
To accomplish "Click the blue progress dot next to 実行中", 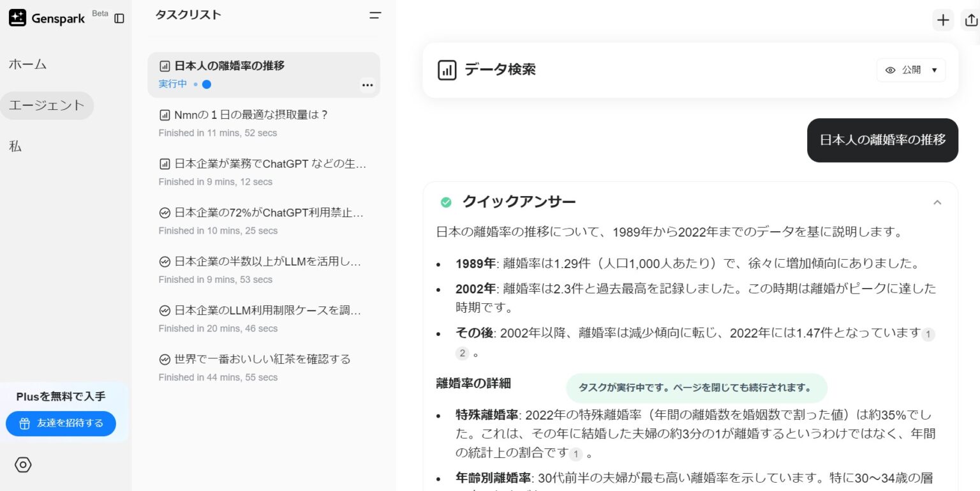I will (205, 84).
